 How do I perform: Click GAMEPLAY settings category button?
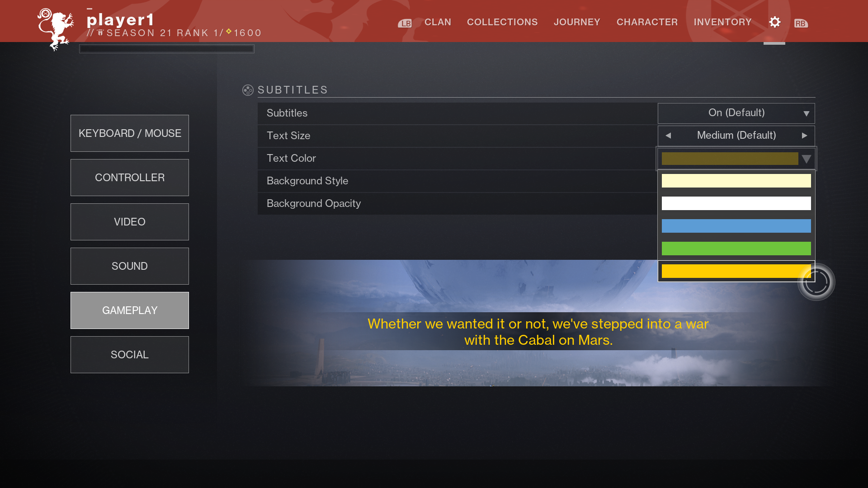point(129,310)
